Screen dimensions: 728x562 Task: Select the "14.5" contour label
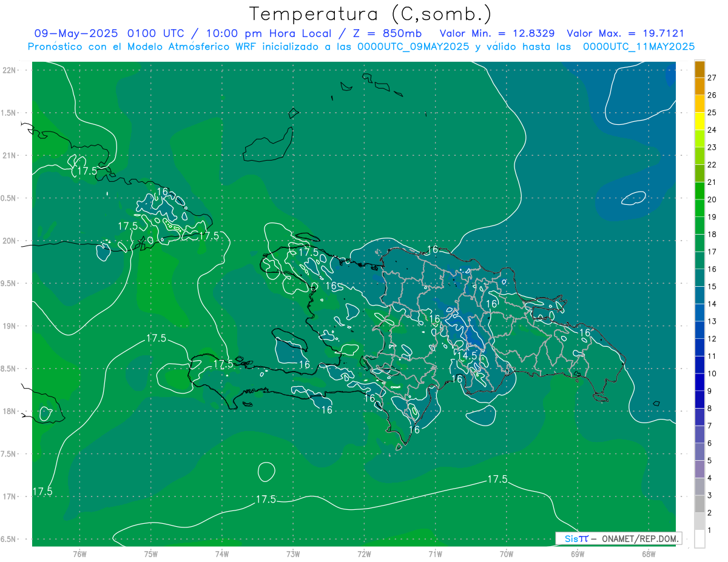pos(467,356)
